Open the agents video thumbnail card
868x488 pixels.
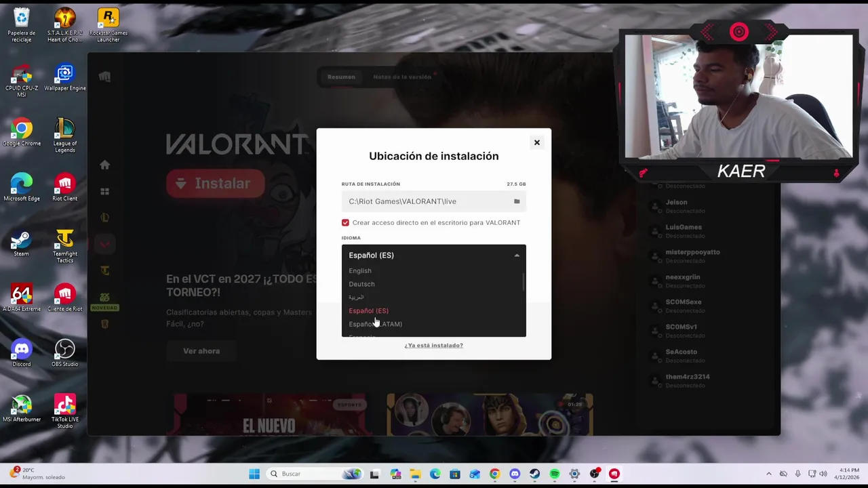pos(490,414)
